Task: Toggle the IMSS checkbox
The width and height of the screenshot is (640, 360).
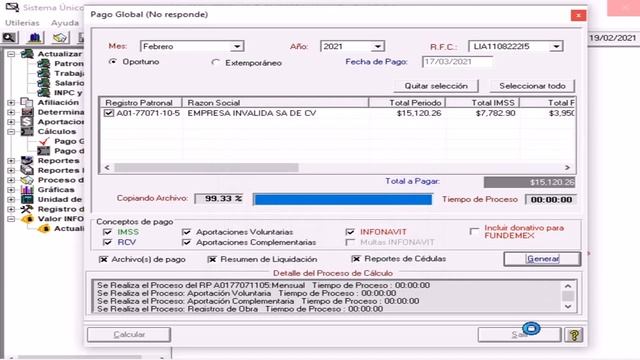Action: pos(107,232)
